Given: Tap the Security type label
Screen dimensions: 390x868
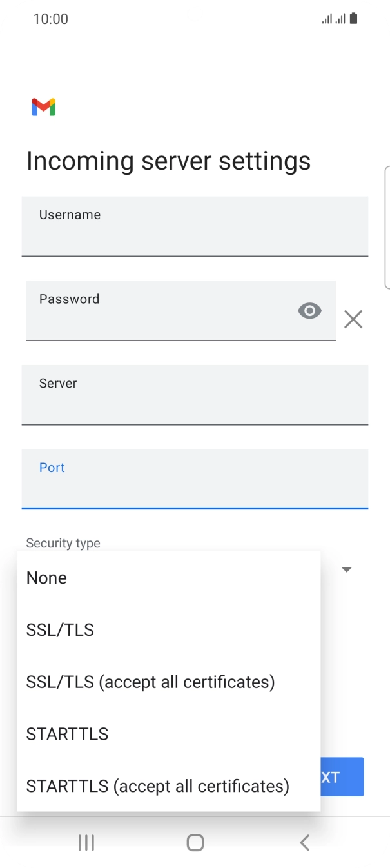Looking at the screenshot, I should (x=63, y=543).
